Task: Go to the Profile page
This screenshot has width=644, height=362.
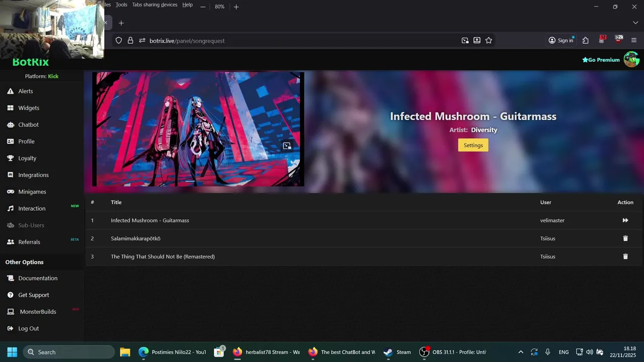Action: (x=26, y=141)
